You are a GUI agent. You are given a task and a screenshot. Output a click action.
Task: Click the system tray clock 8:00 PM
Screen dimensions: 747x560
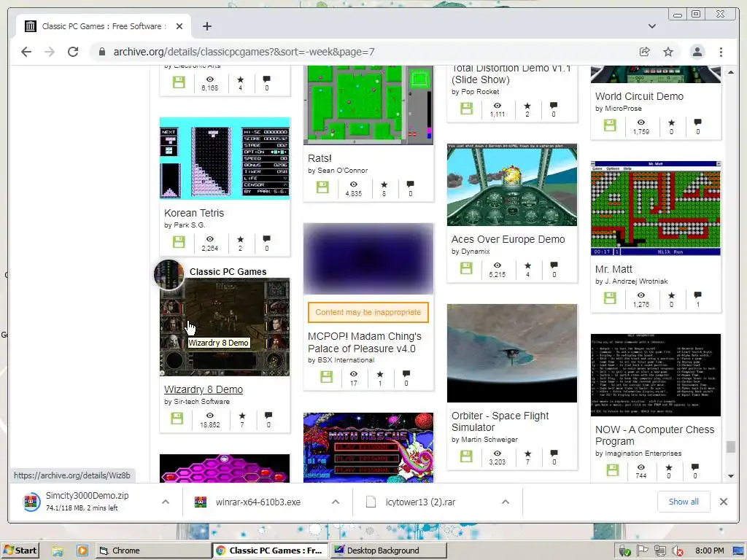[x=709, y=551]
